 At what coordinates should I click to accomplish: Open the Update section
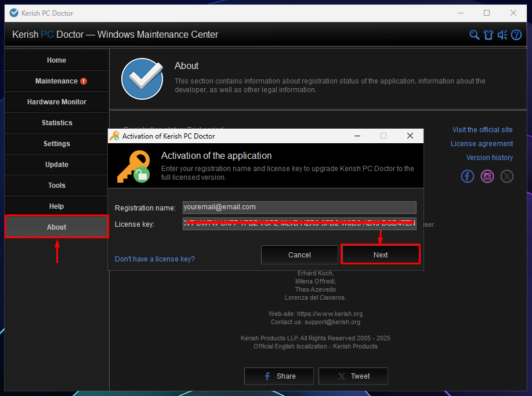coord(57,165)
